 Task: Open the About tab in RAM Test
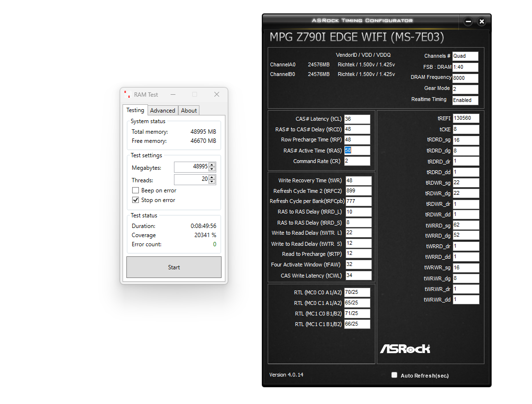click(189, 110)
